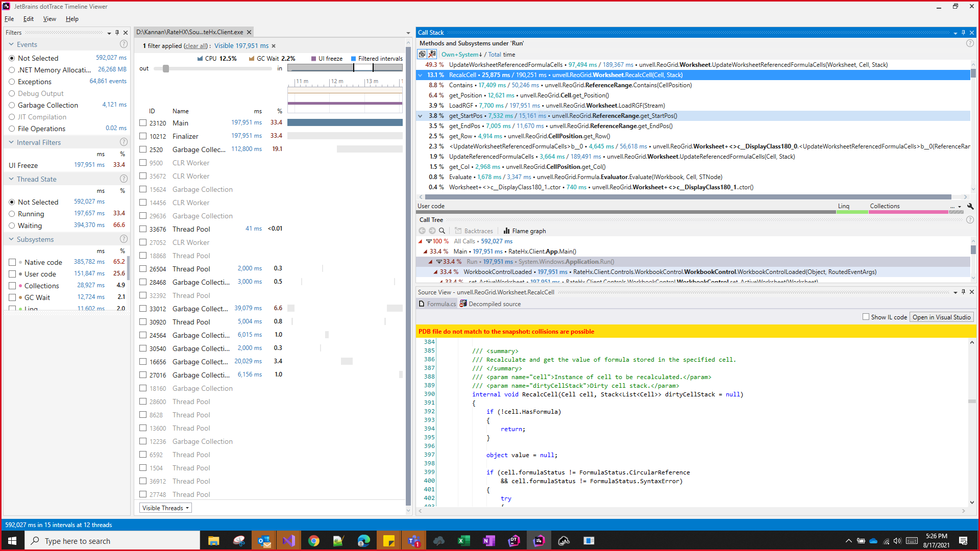
Task: Check the Show IL code checkbox
Action: coord(866,317)
